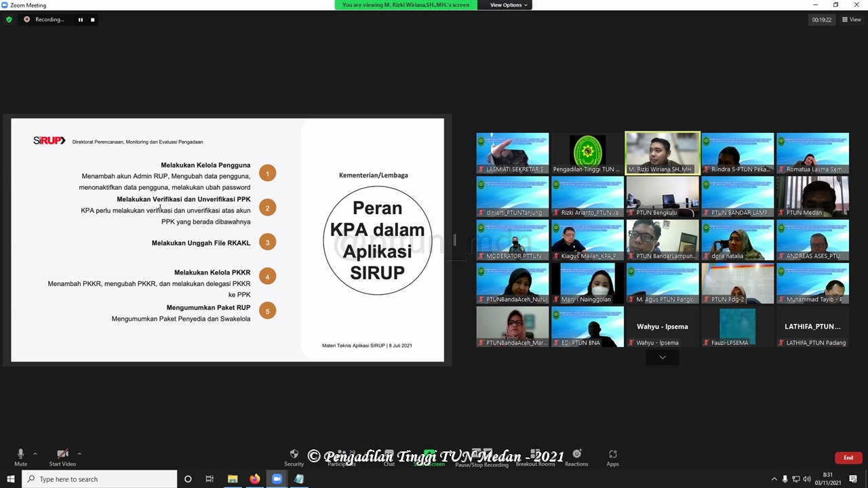Open Firefox from the taskbar
The width and height of the screenshot is (868, 488).
pyautogui.click(x=254, y=479)
